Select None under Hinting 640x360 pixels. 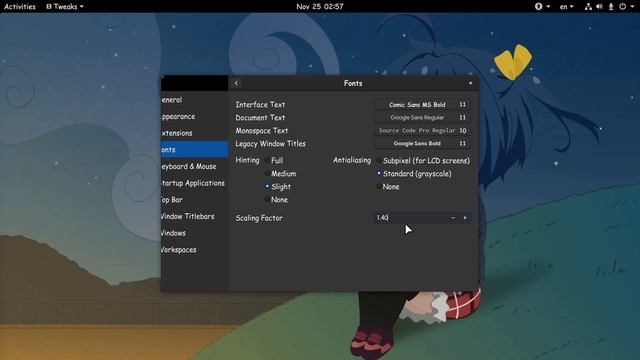[x=276, y=200]
